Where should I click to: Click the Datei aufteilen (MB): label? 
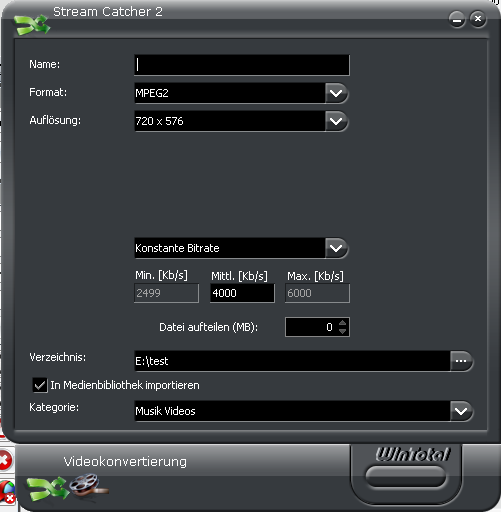(x=209, y=327)
